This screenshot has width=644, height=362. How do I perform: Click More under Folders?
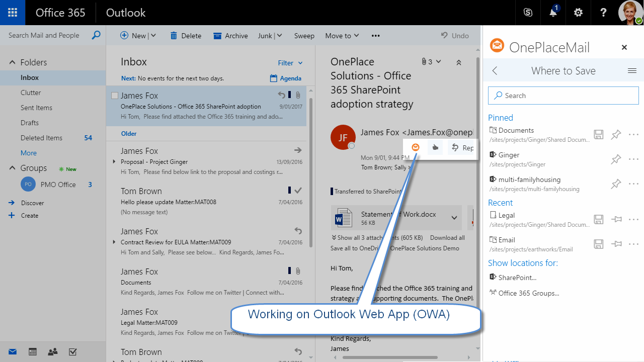(x=29, y=153)
